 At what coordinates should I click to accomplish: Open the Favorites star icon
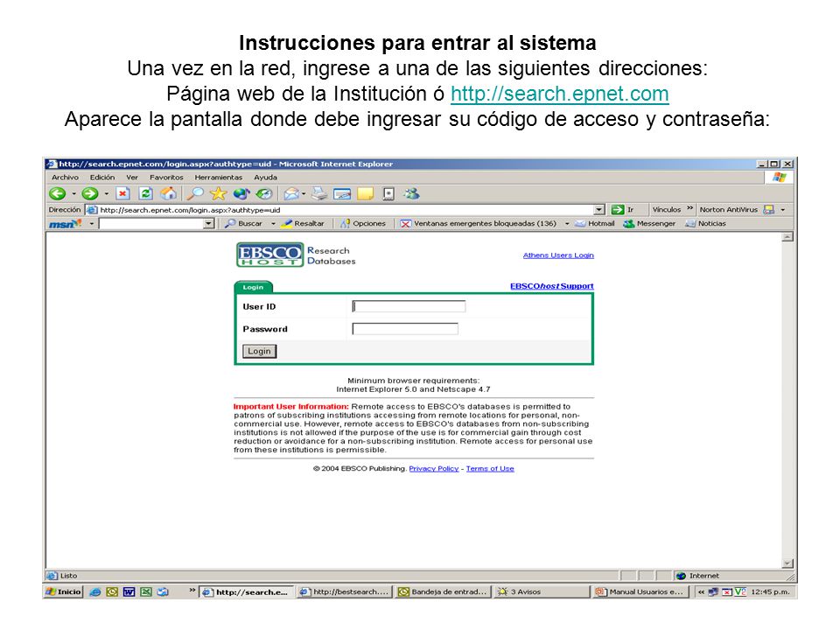(x=218, y=193)
